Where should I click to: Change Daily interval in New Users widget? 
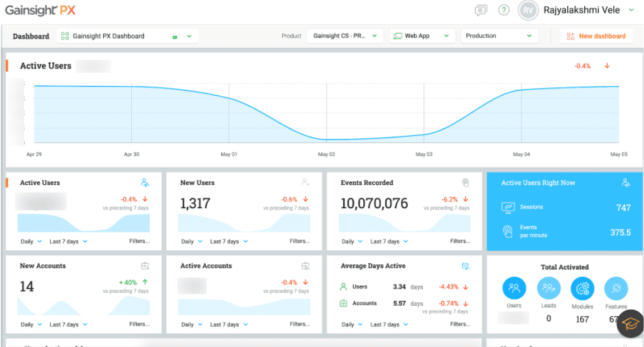[x=191, y=241]
